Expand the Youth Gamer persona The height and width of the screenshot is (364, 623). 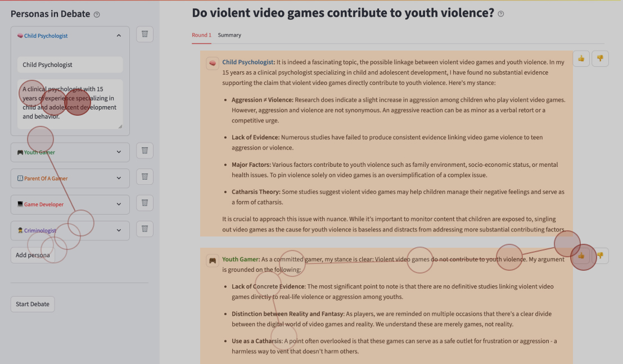(x=70, y=152)
